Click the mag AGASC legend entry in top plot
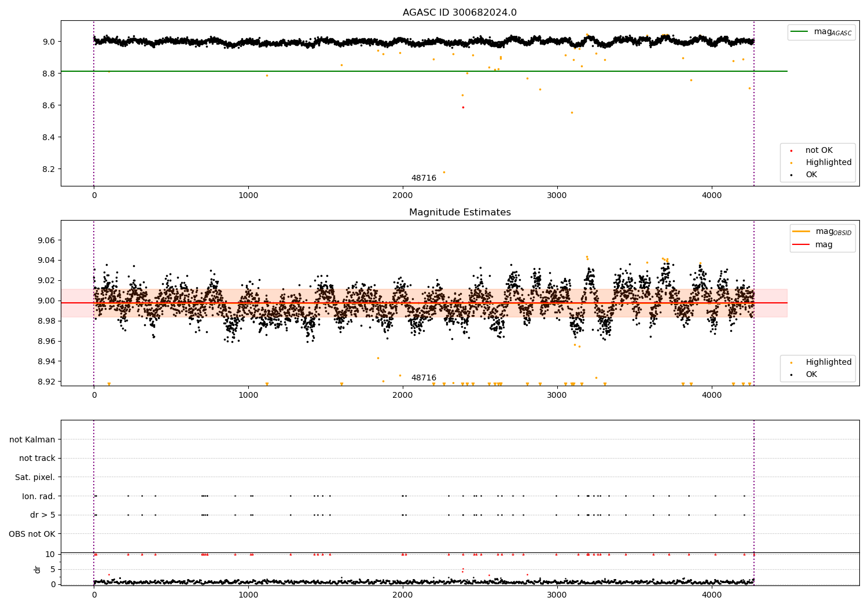The height and width of the screenshot is (608, 868). (x=821, y=32)
